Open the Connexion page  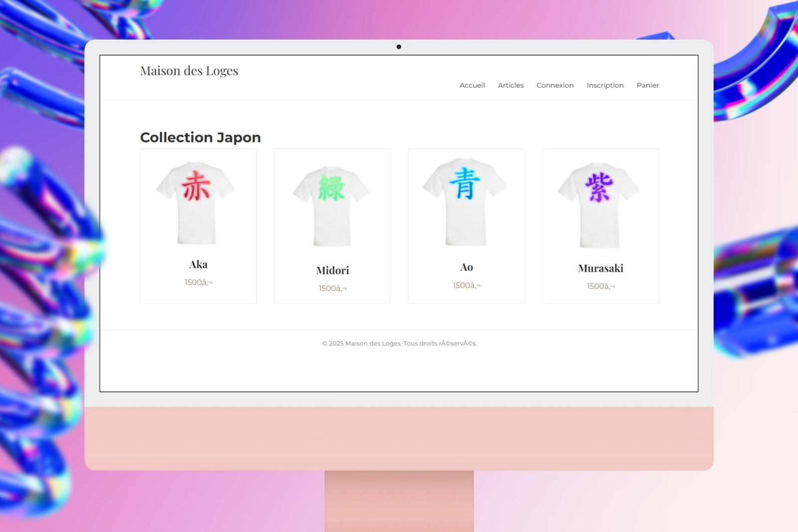click(x=555, y=85)
